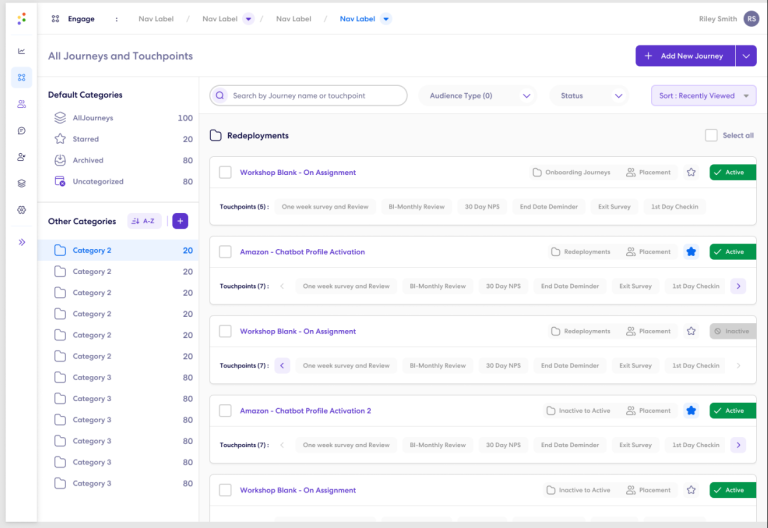Check the Select all checkbox
768x528 pixels.
click(x=711, y=135)
